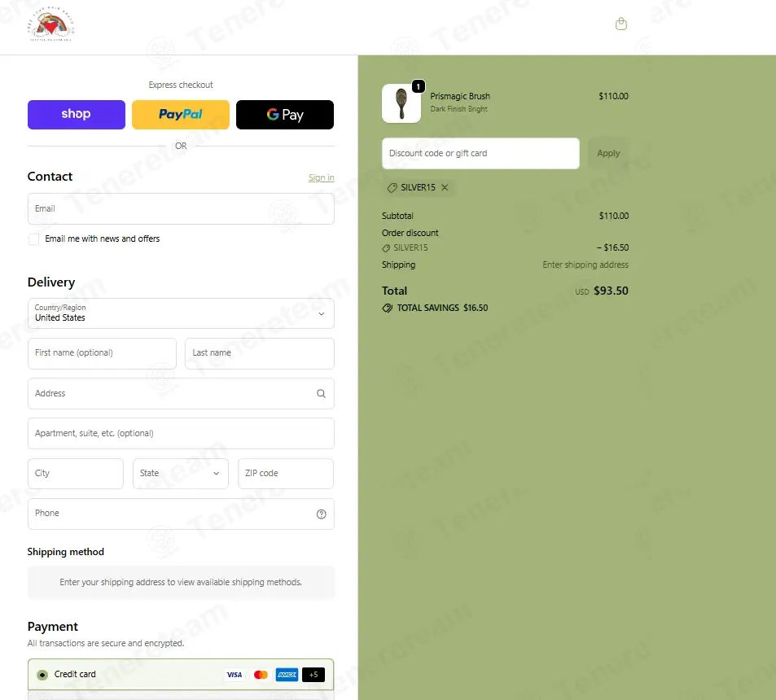Viewport: 776px width, 700px height.
Task: Click the address search magnifier icon
Action: 321,393
